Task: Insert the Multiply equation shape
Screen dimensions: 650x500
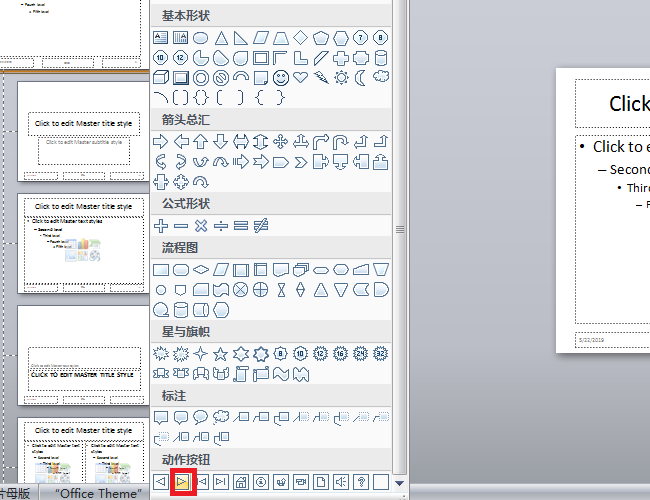Action: [x=201, y=226]
